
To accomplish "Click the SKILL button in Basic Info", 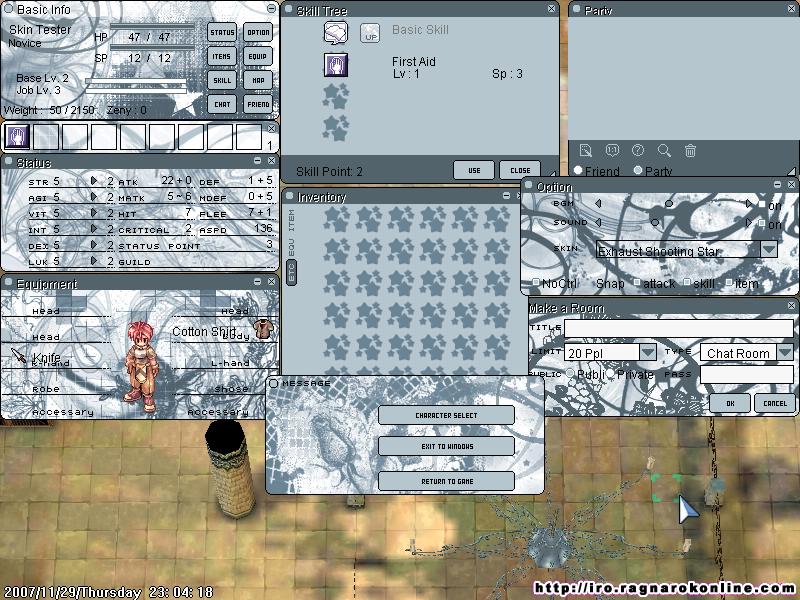I will point(222,80).
